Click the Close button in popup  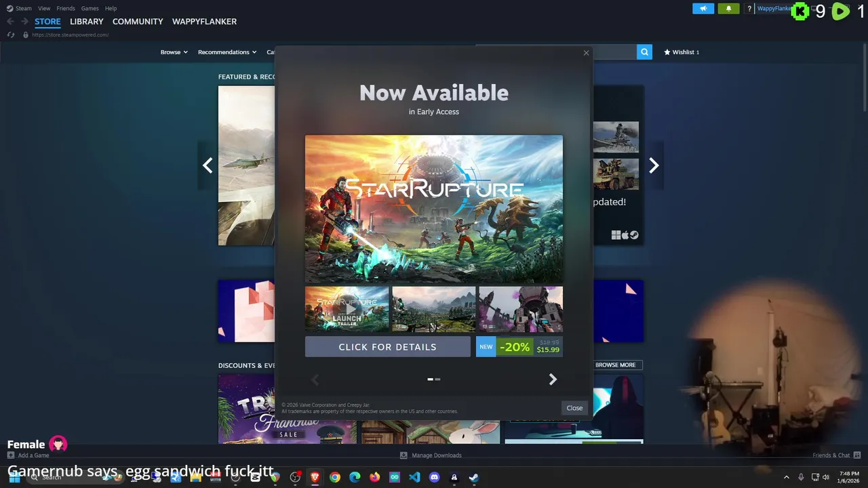[574, 408]
